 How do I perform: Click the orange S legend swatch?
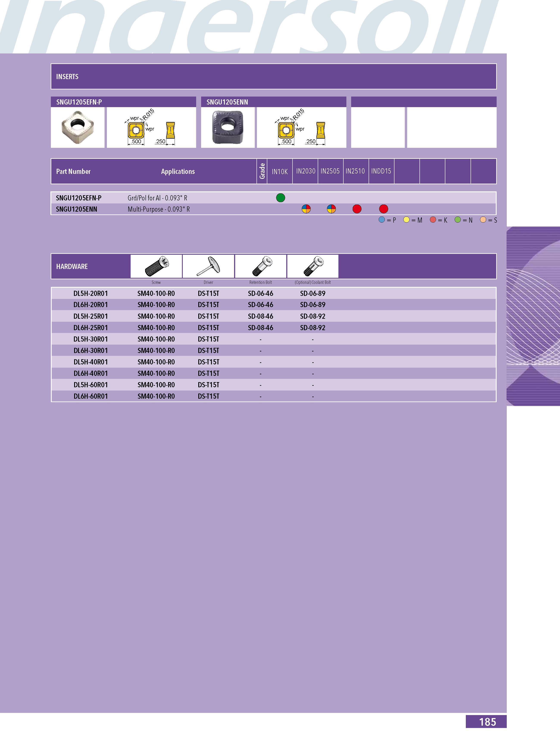[483, 220]
